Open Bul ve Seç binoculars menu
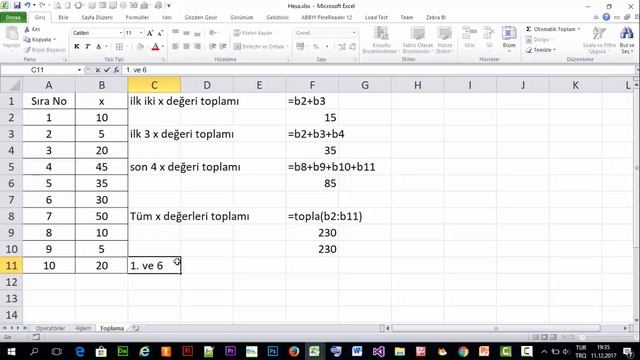The width and height of the screenshot is (640, 360). [627, 40]
